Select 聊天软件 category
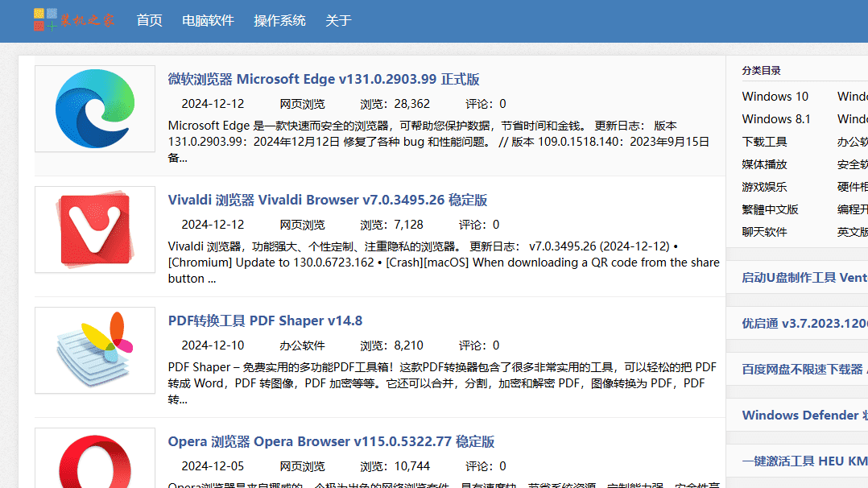This screenshot has height=488, width=868. pos(764,232)
